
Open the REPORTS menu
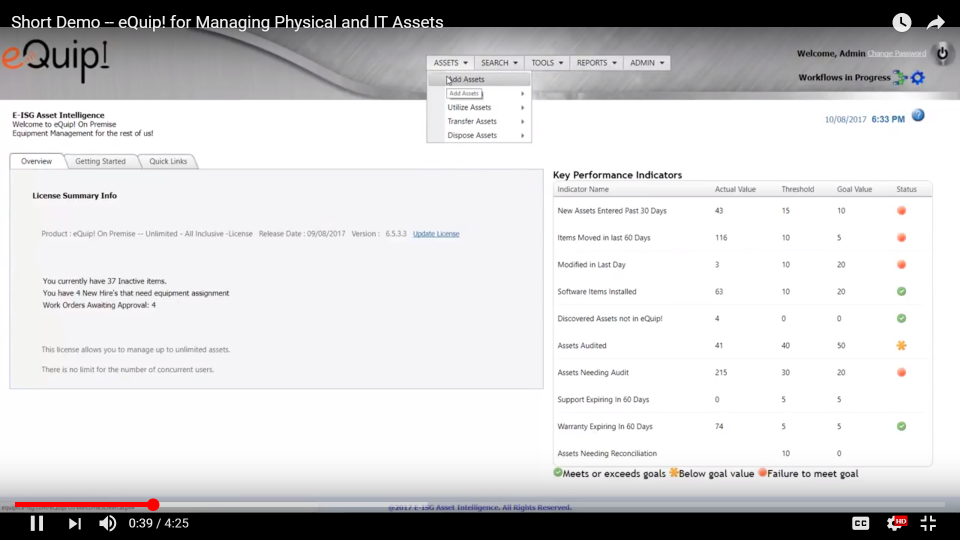pos(596,62)
